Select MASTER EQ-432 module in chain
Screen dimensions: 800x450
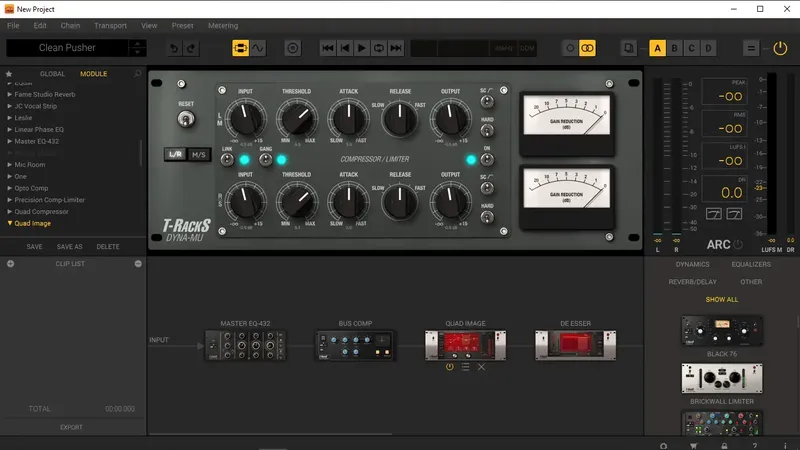click(x=245, y=346)
